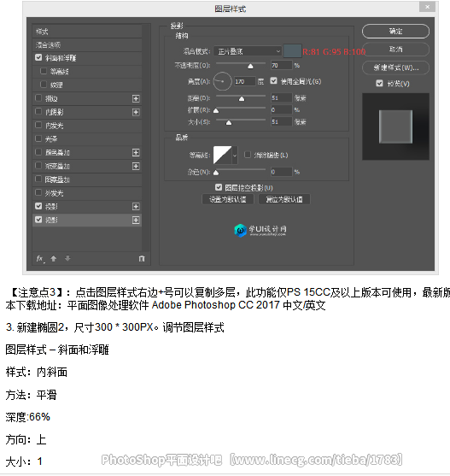Click the plus icon beside 内阴影
This screenshot has height=476, width=450.
pyautogui.click(x=136, y=112)
